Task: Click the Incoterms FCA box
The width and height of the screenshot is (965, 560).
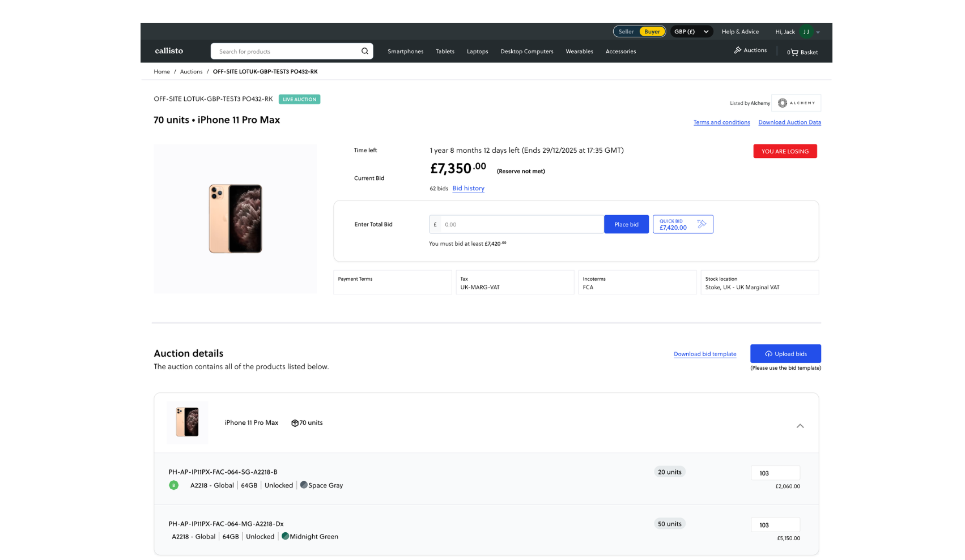Action: (637, 283)
